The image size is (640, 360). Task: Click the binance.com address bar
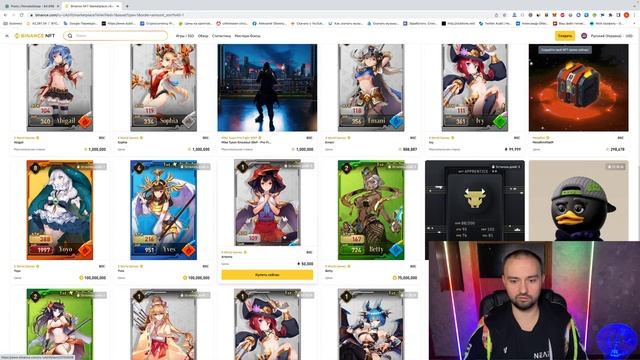(261, 15)
